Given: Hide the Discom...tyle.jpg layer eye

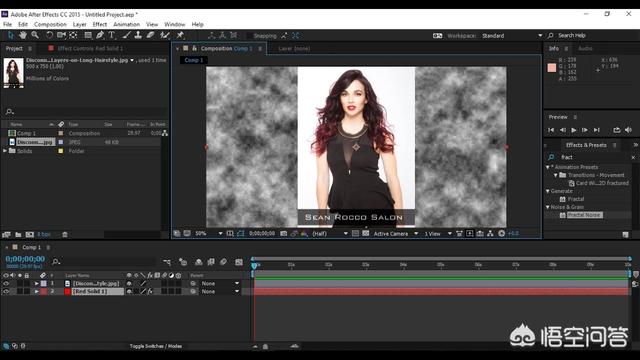Looking at the screenshot, I should point(6,283).
